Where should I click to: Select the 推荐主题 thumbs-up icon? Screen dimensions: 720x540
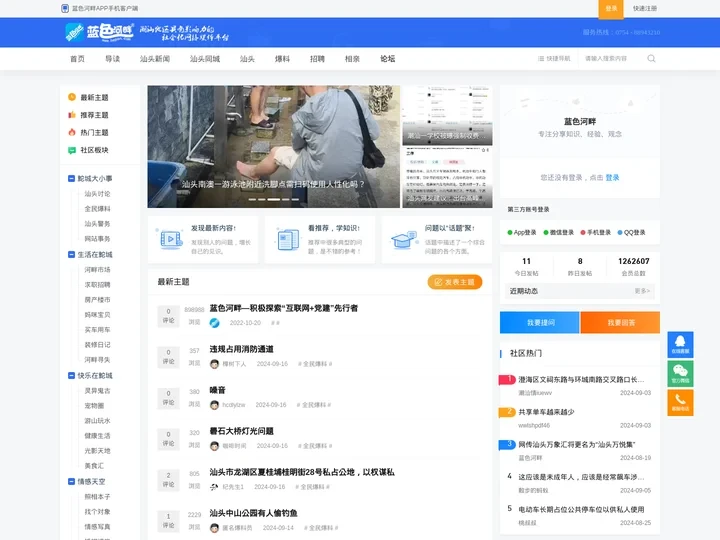tap(72, 115)
